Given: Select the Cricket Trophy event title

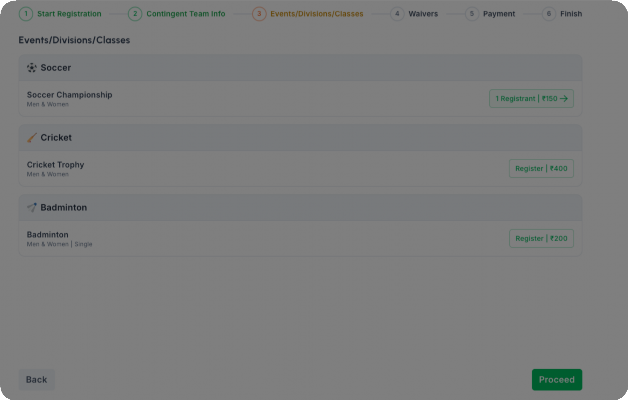Looking at the screenshot, I should click(56, 165).
